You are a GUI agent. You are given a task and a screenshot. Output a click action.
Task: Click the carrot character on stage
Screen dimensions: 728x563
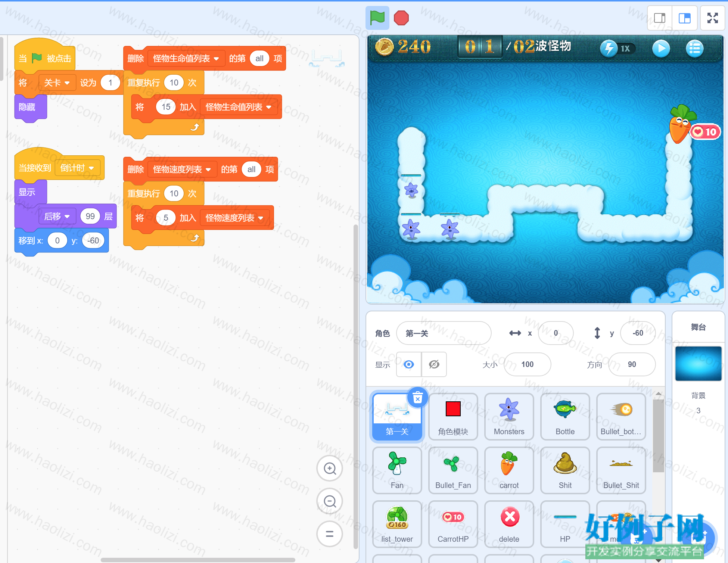(681, 124)
